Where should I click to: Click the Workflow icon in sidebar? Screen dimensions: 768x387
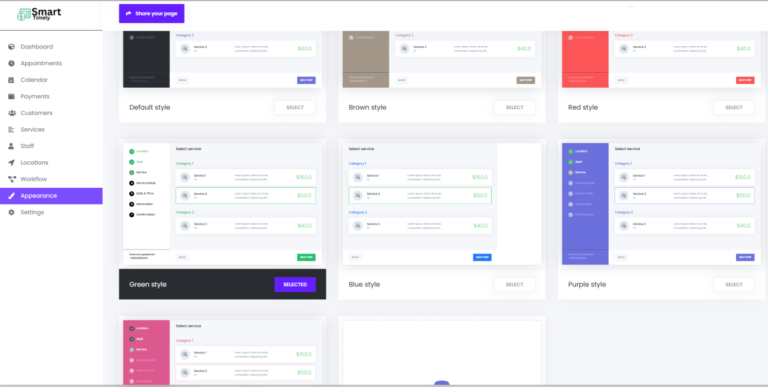(x=11, y=179)
